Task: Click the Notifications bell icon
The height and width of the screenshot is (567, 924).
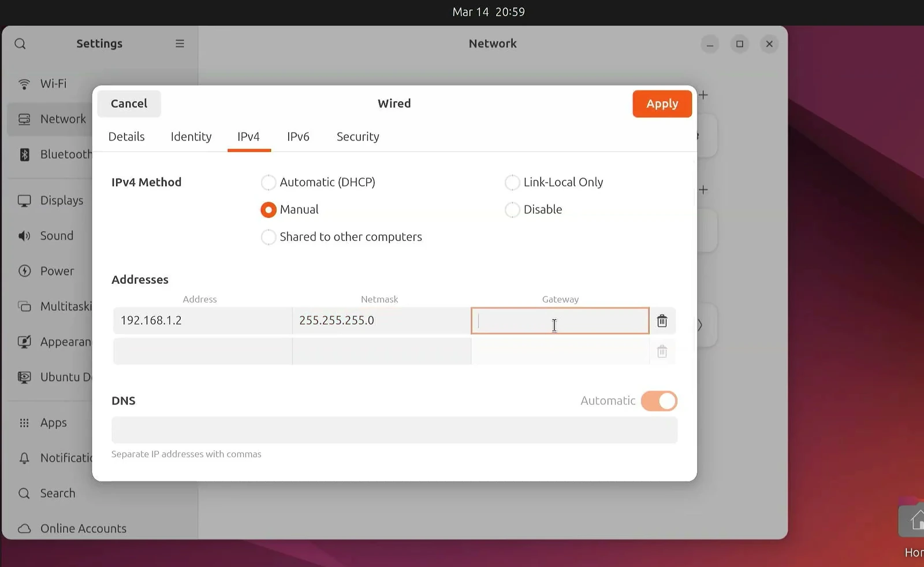Action: (24, 458)
